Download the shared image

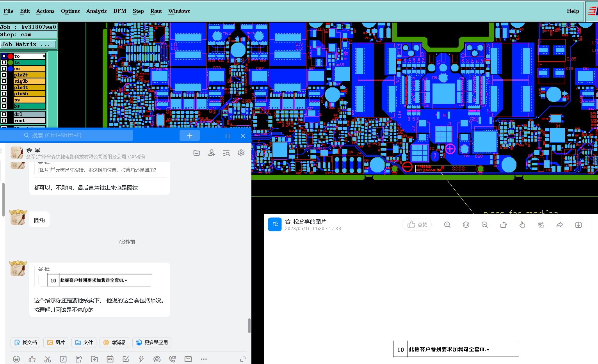[x=578, y=225]
